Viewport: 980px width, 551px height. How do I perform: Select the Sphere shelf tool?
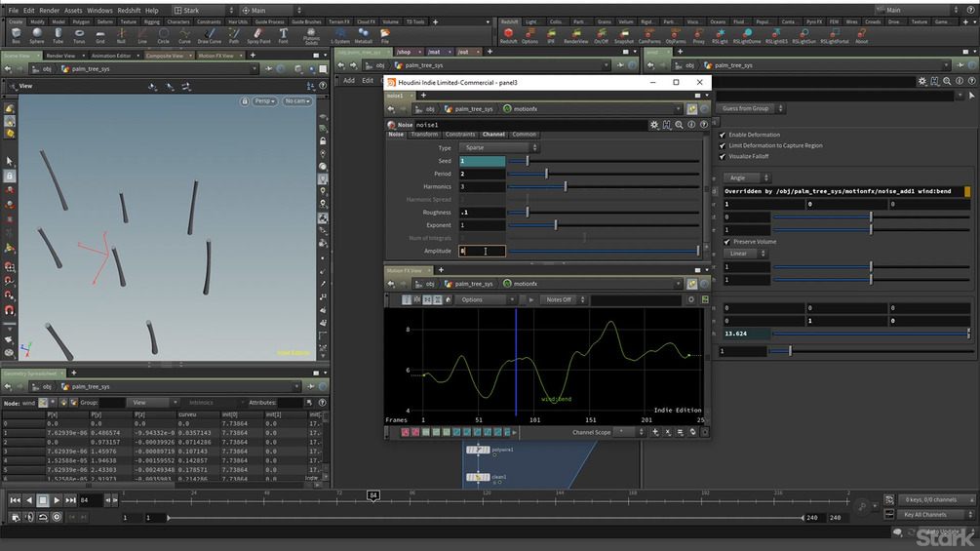[x=37, y=35]
